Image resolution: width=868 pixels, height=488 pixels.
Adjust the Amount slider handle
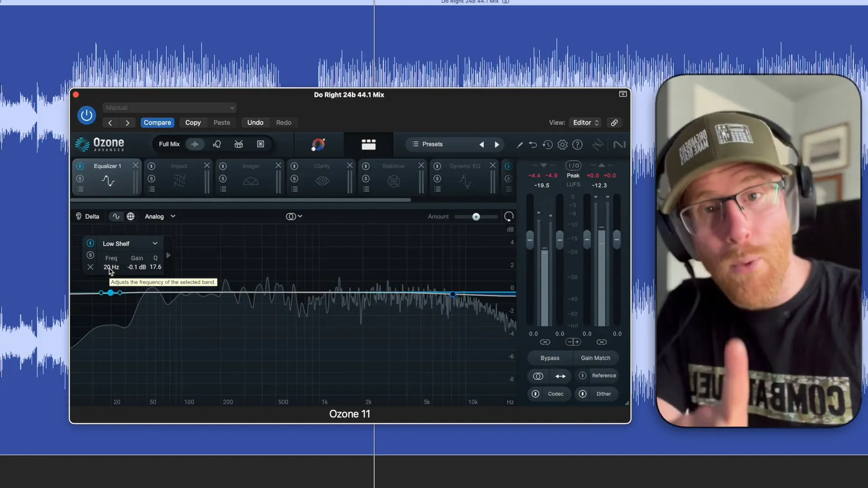[x=476, y=217]
